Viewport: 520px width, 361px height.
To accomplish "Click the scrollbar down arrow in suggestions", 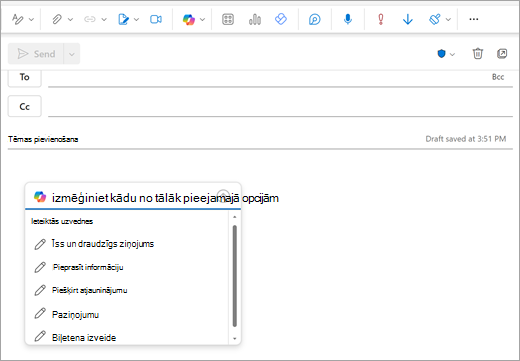I will (235, 339).
